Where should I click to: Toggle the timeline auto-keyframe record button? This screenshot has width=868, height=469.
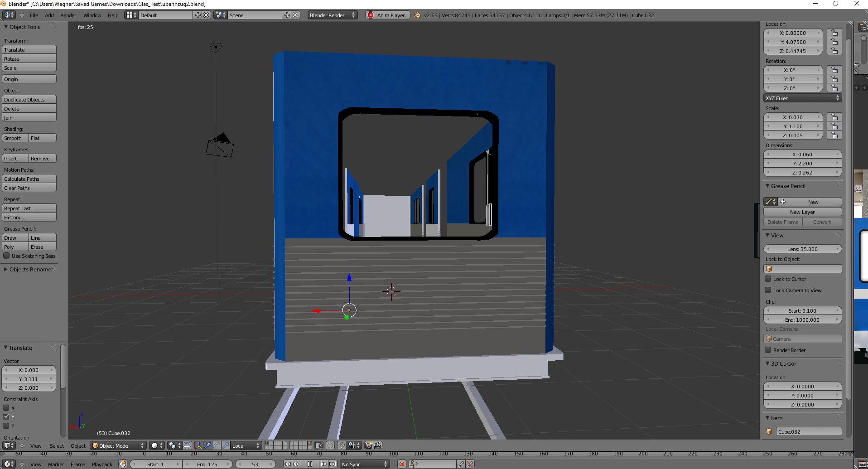coord(401,464)
